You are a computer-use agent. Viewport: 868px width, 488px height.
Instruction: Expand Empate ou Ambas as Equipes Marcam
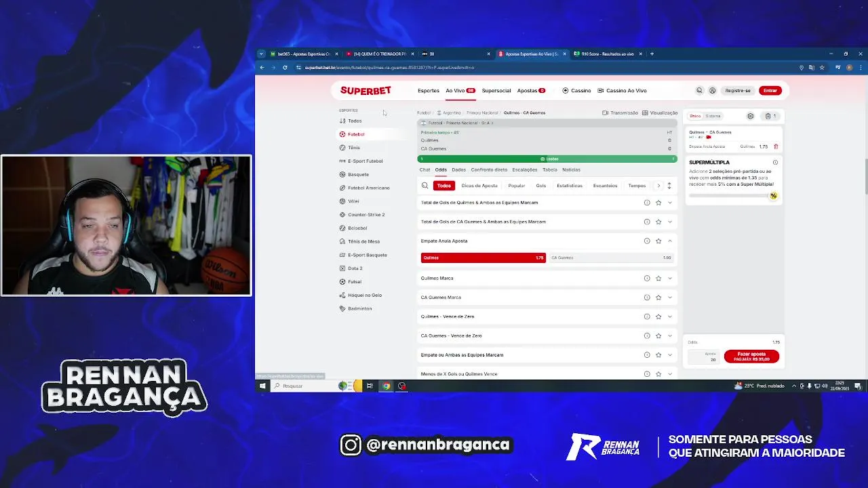(x=669, y=354)
